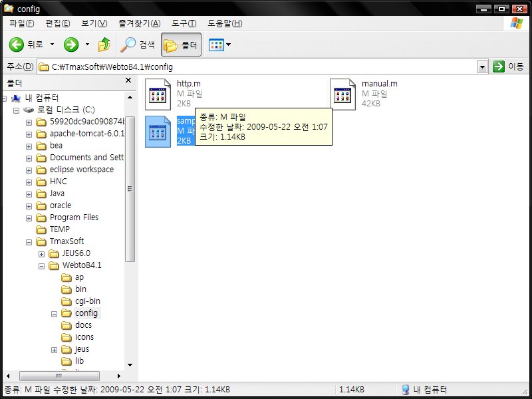Select the oracle folder icon
Screen dimensions: 532x399
pos(41,205)
